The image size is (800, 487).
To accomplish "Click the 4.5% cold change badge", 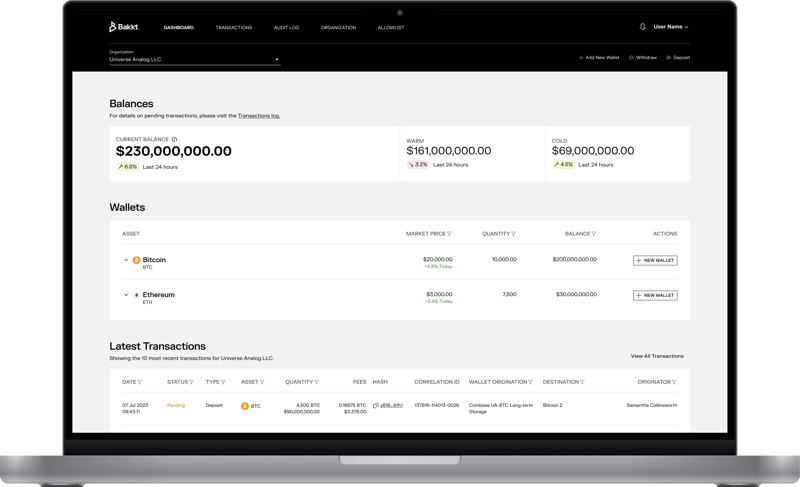I will tap(563, 165).
